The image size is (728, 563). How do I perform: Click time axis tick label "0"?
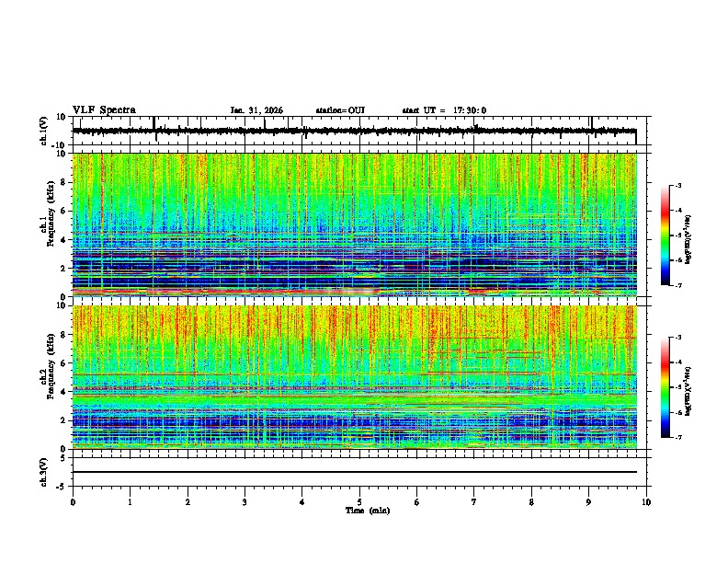click(73, 502)
